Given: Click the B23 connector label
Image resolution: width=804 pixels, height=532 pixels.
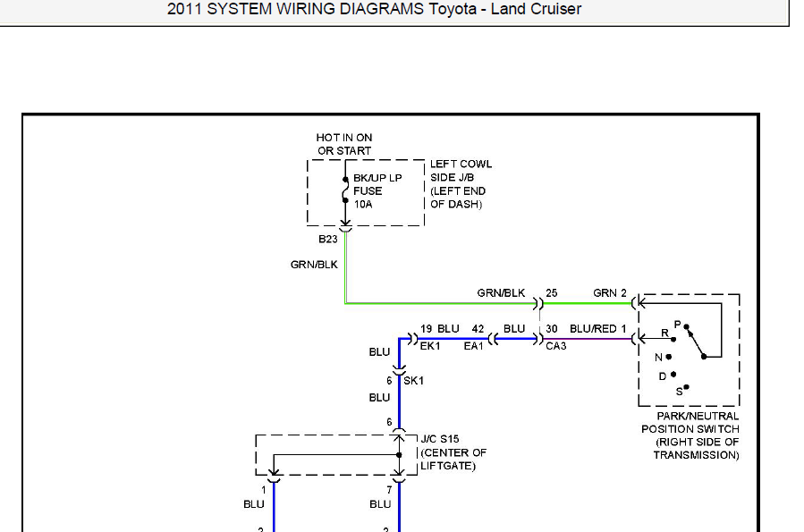Looking at the screenshot, I should coord(328,239).
